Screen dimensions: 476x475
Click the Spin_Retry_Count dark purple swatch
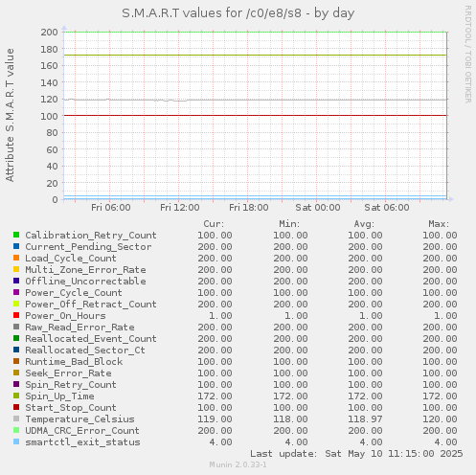click(x=16, y=384)
